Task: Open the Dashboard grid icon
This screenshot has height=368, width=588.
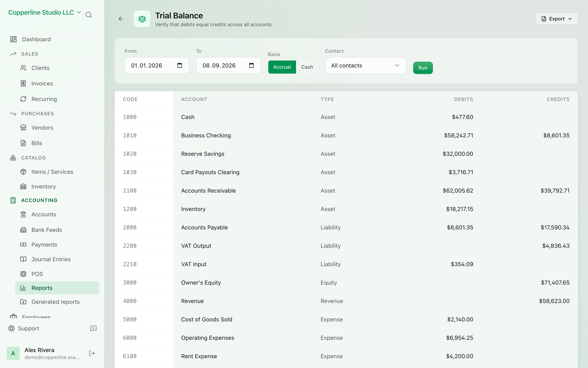Action: 13,39
